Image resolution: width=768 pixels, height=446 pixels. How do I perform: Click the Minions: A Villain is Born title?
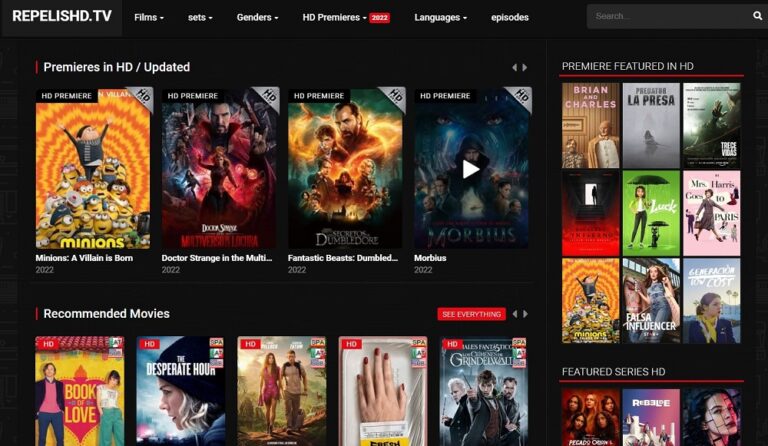(x=84, y=258)
